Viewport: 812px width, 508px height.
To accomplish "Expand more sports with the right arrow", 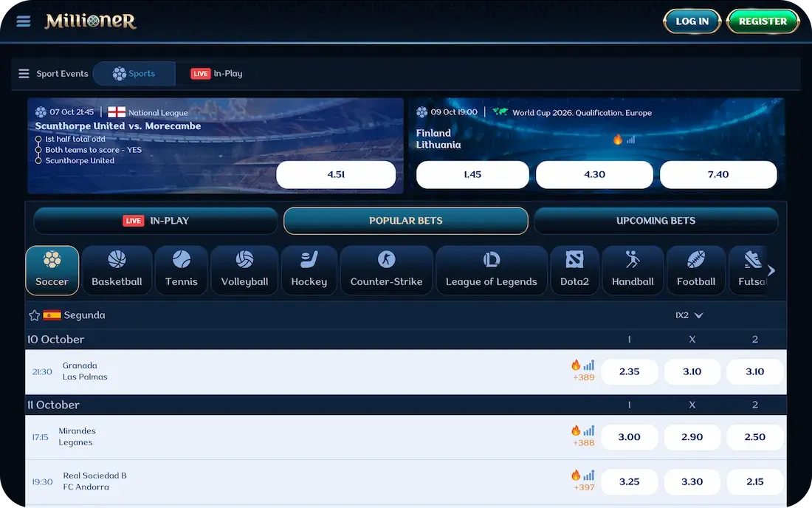I will click(x=771, y=270).
